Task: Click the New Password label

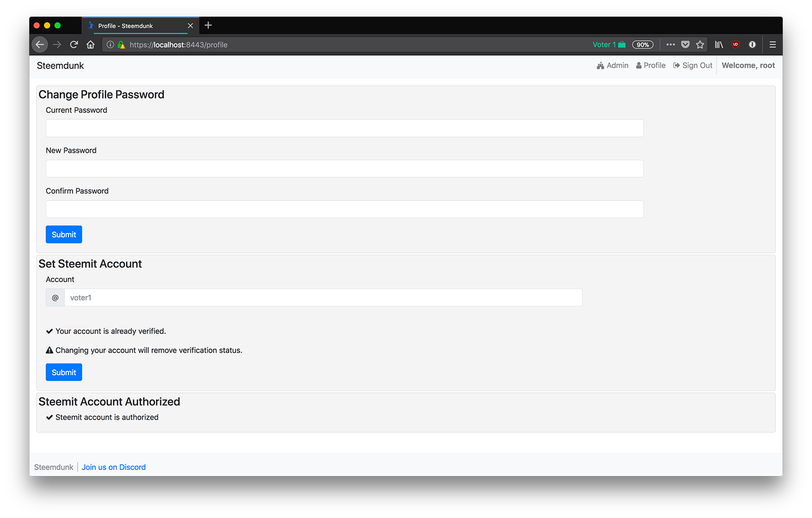Action: (71, 150)
